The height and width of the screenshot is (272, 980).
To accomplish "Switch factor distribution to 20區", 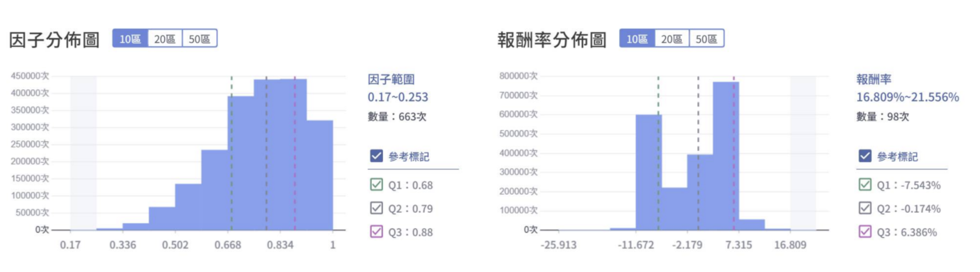I will [165, 39].
